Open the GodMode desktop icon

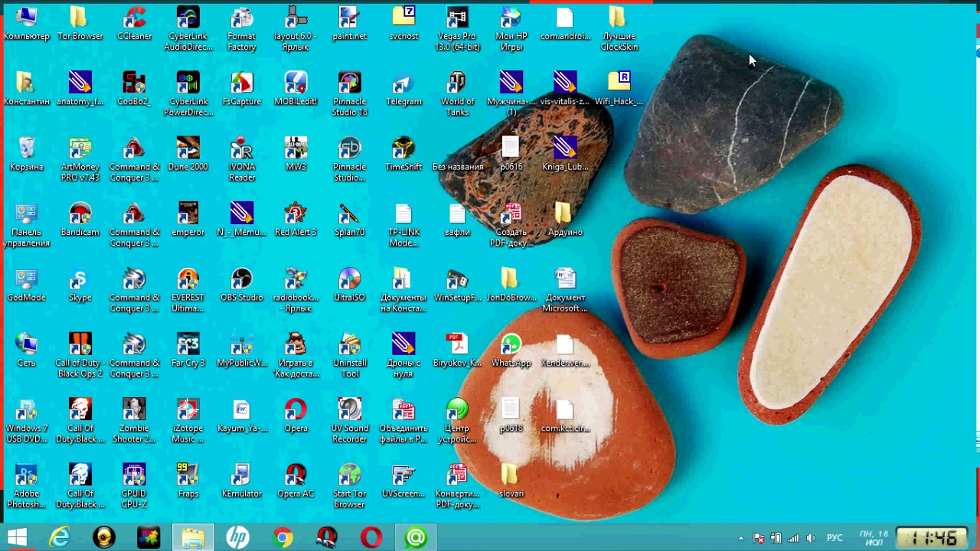tap(26, 285)
